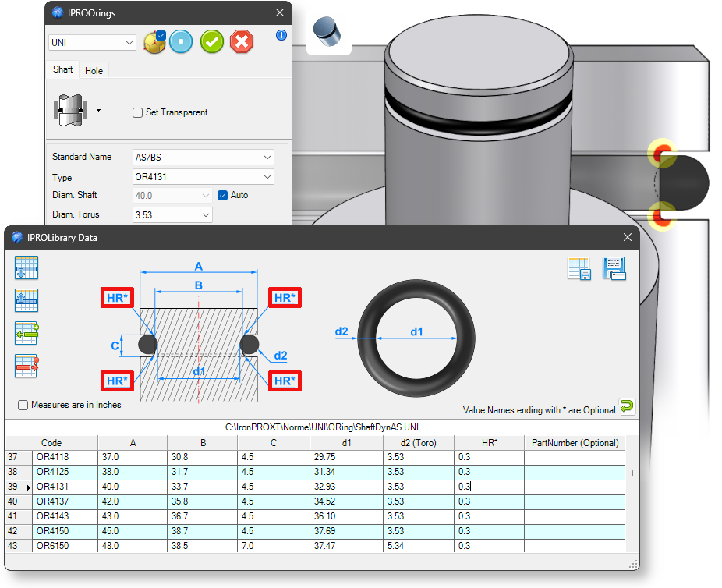
Task: Click the green checkmark confirm icon
Action: coord(212,42)
